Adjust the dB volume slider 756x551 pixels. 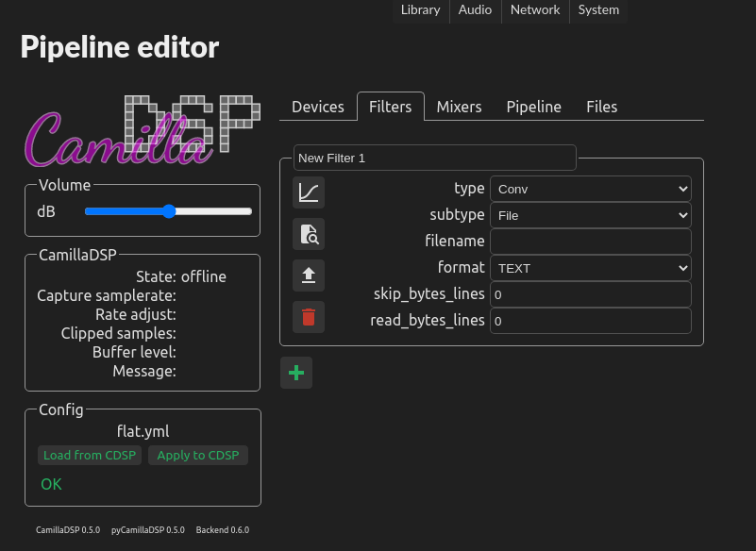pos(168,211)
